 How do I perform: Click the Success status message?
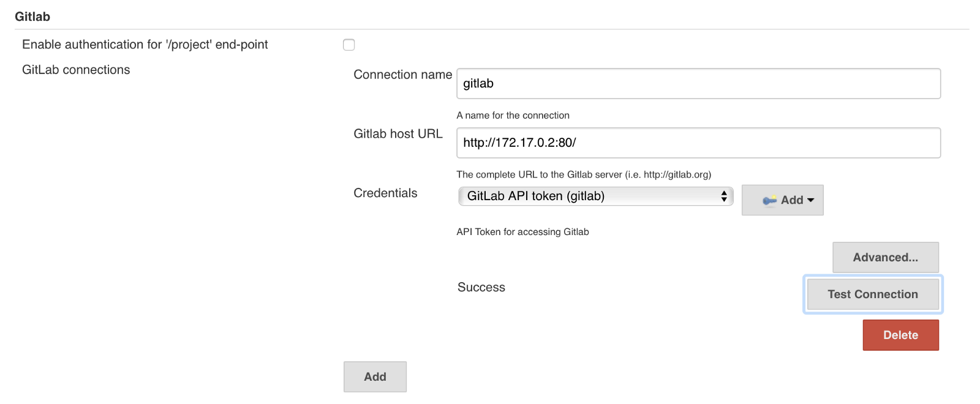click(481, 288)
